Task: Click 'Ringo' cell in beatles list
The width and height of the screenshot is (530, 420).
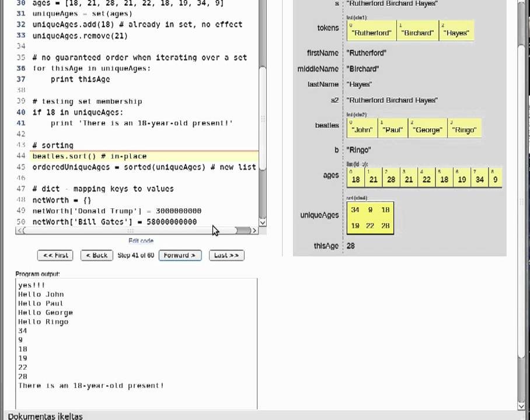Action: coord(464,128)
